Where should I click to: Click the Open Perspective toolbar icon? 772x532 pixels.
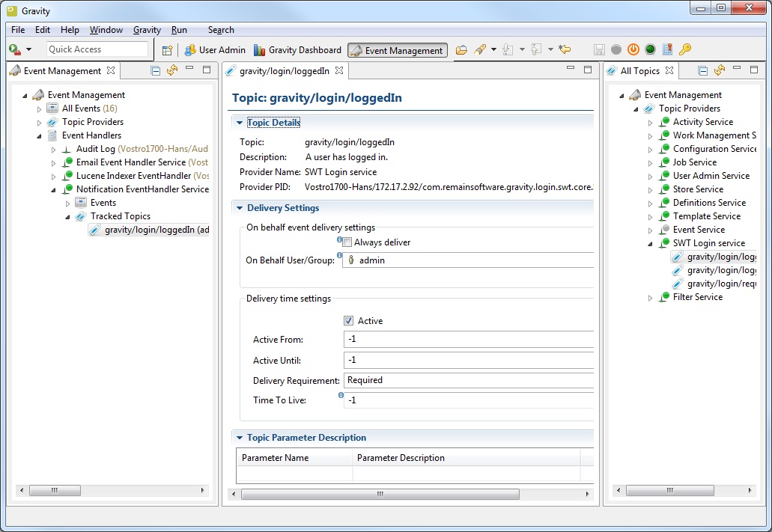(168, 50)
